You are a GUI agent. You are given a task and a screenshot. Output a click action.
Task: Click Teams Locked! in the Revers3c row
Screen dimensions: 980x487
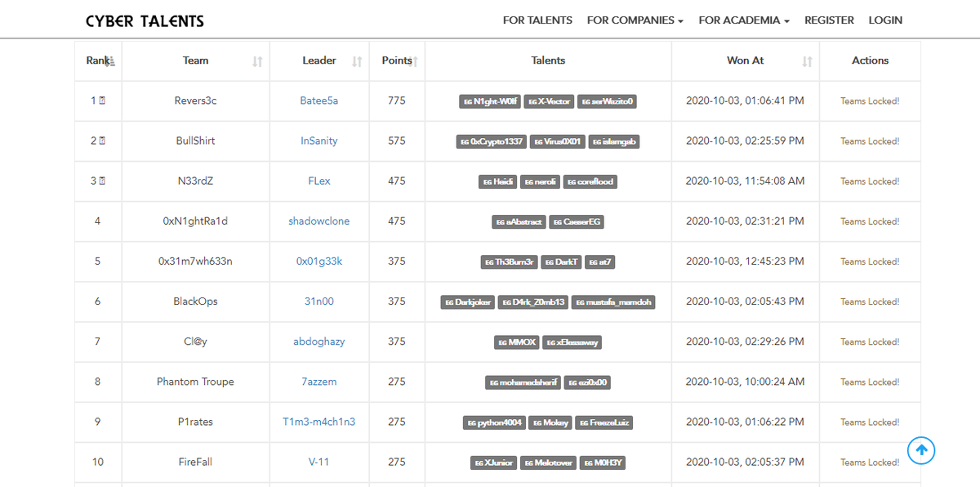(870, 101)
